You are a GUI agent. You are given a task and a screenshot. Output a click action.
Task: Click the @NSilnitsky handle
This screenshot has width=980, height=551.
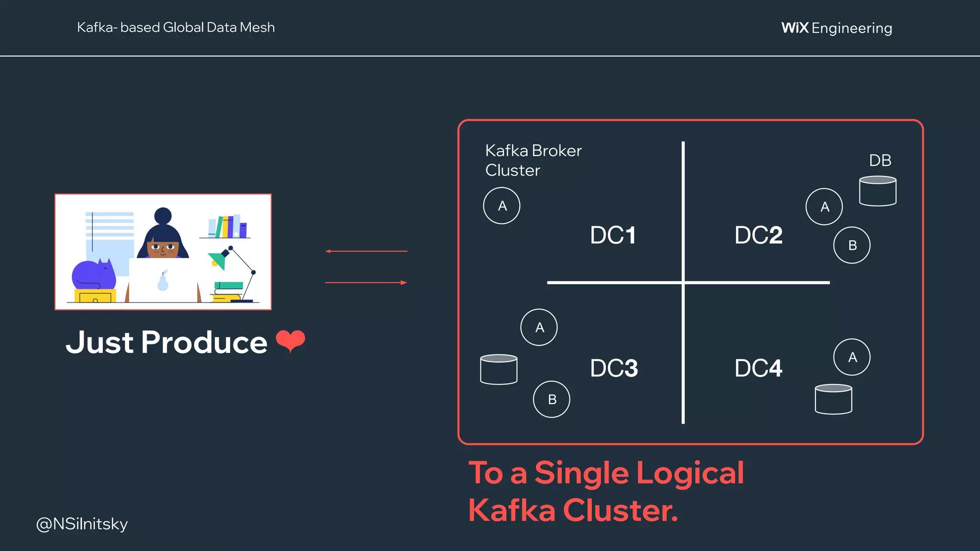pyautogui.click(x=82, y=524)
